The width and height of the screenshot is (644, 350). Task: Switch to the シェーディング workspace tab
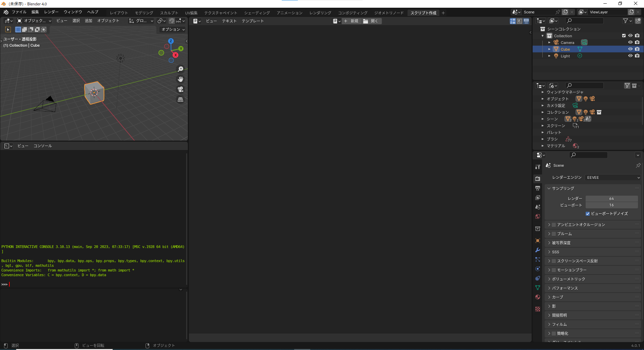tap(257, 12)
